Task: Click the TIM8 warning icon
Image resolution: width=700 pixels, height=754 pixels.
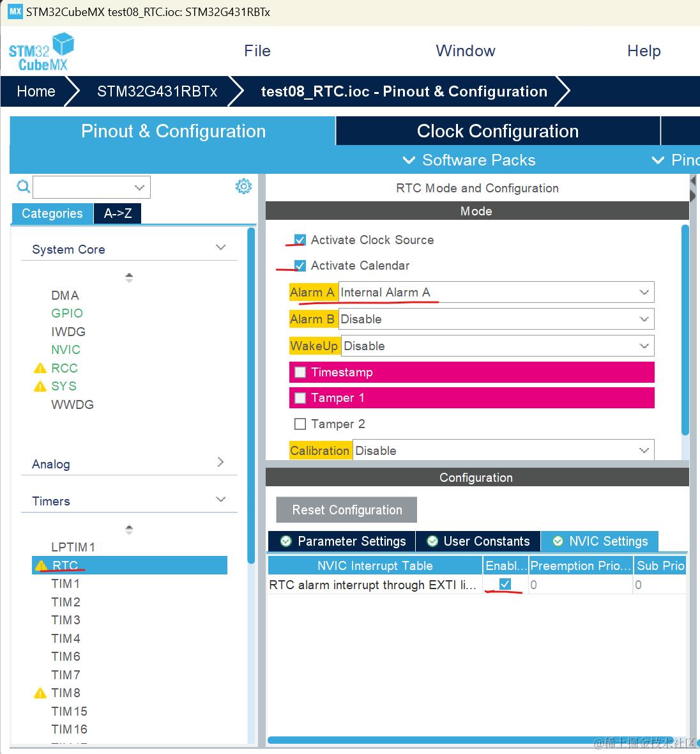Action: [40, 693]
